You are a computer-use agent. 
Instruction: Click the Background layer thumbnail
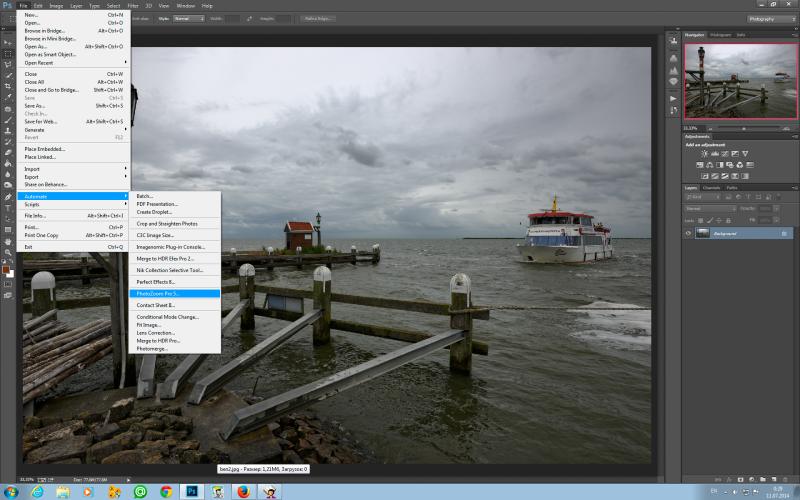703,233
